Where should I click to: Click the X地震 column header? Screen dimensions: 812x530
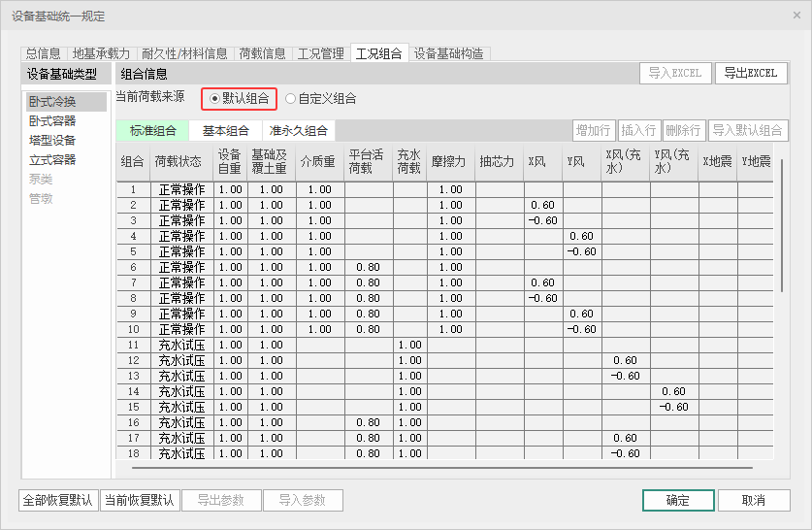click(x=718, y=162)
